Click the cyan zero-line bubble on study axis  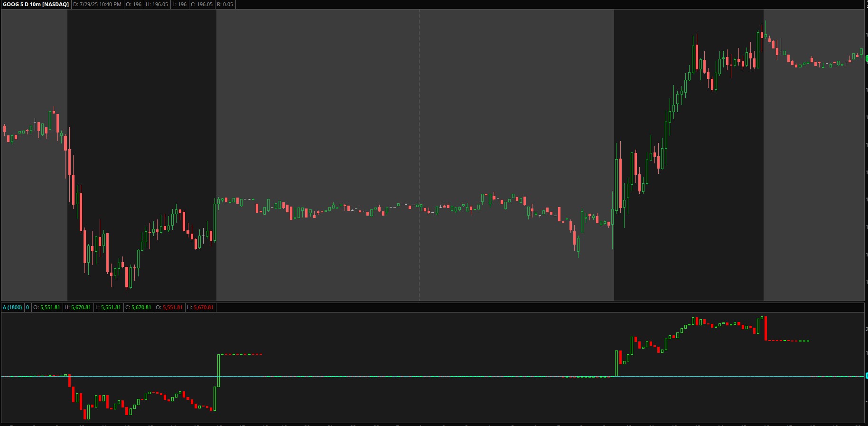point(866,376)
